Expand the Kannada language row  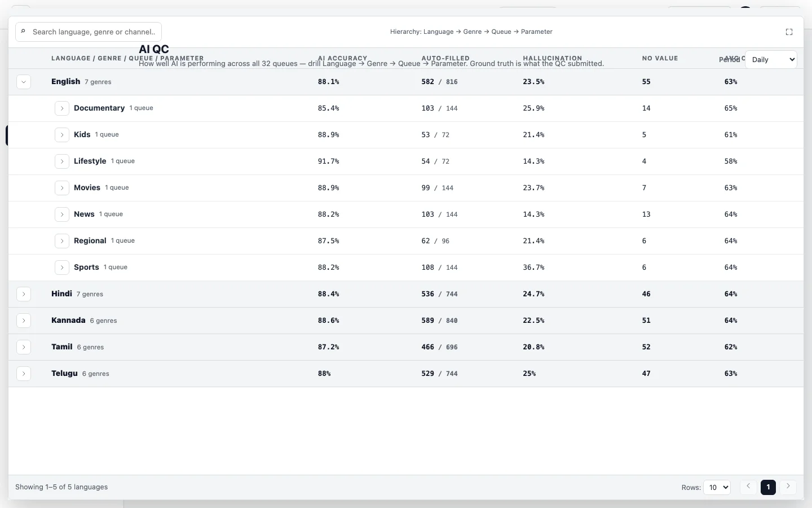coord(24,321)
